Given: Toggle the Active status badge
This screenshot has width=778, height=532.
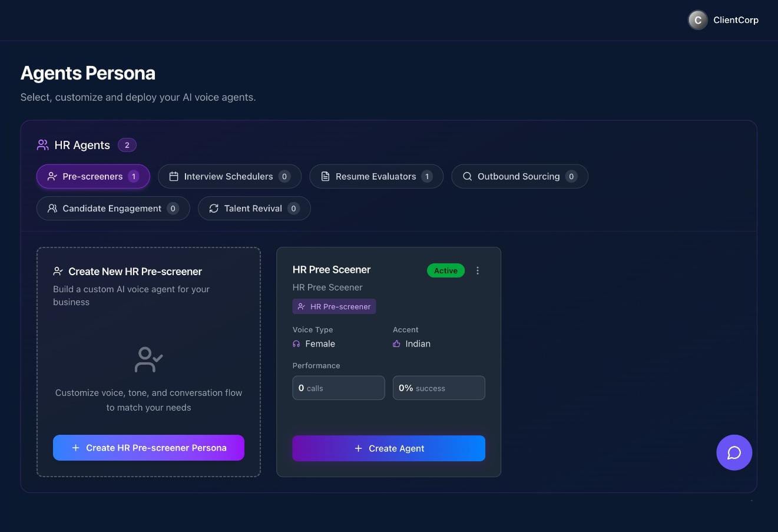Looking at the screenshot, I should click(446, 270).
